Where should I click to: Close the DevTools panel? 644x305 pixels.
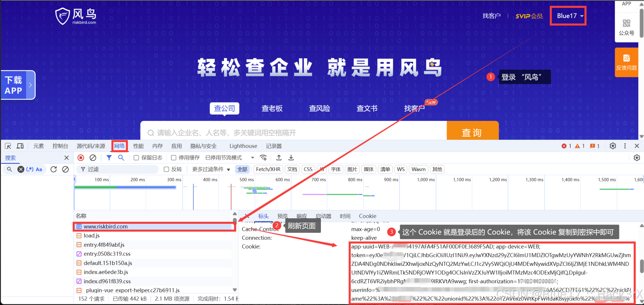click(x=637, y=146)
